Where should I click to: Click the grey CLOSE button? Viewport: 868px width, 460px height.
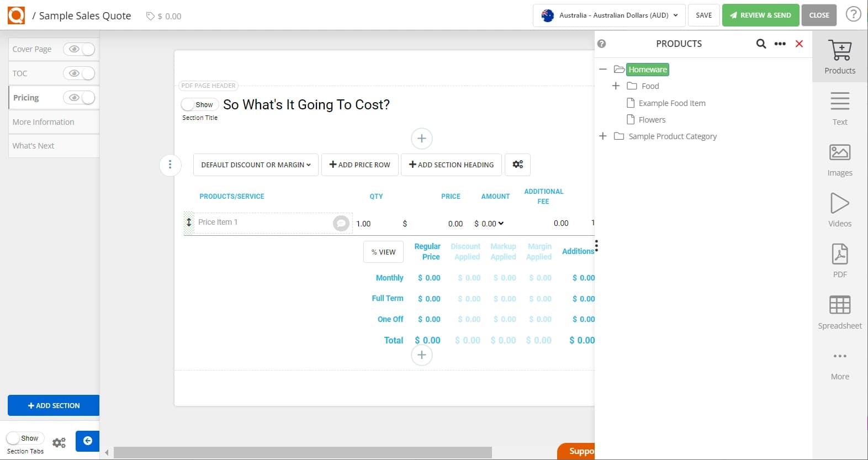click(819, 15)
